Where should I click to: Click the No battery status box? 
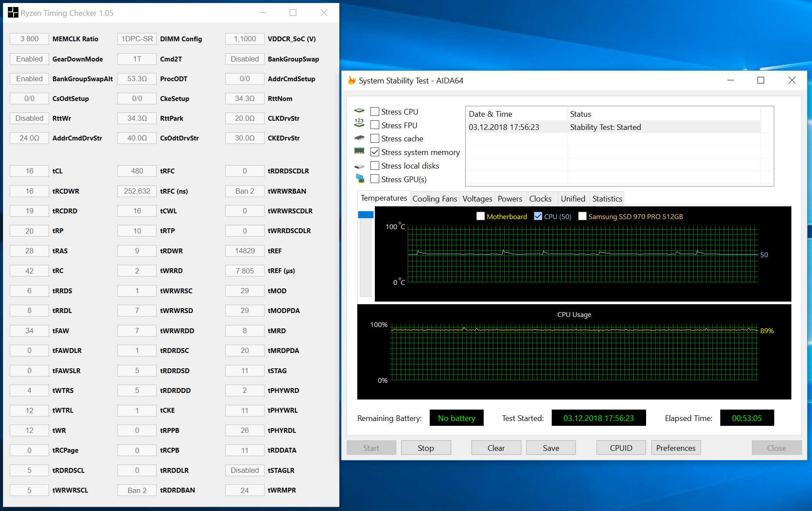[456, 418]
